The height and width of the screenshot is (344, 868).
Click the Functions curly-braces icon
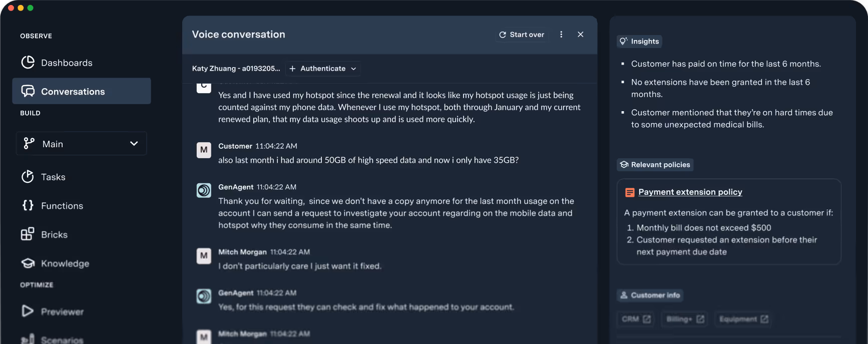point(28,205)
